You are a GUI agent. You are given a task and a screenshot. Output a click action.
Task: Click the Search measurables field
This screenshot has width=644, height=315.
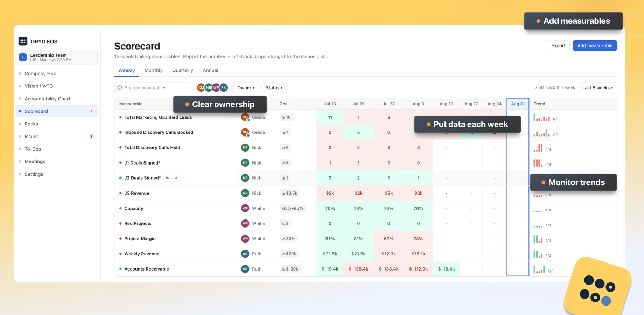pos(153,87)
